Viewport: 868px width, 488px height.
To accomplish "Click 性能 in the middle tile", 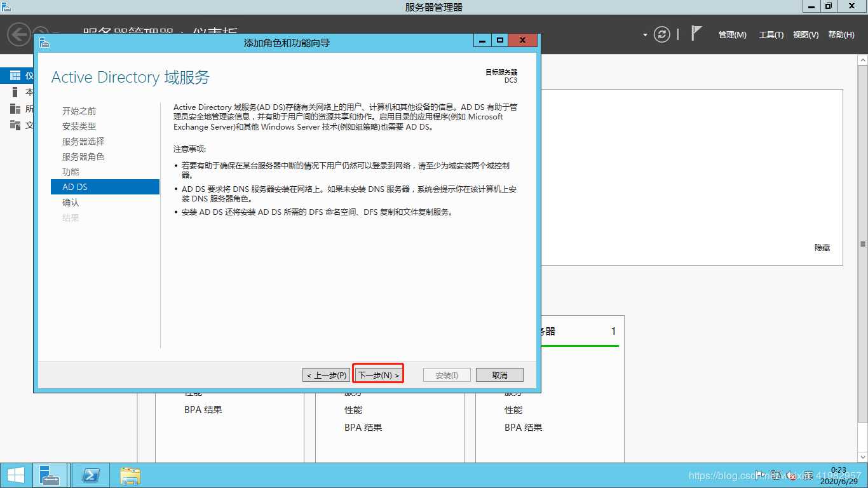I will [353, 410].
